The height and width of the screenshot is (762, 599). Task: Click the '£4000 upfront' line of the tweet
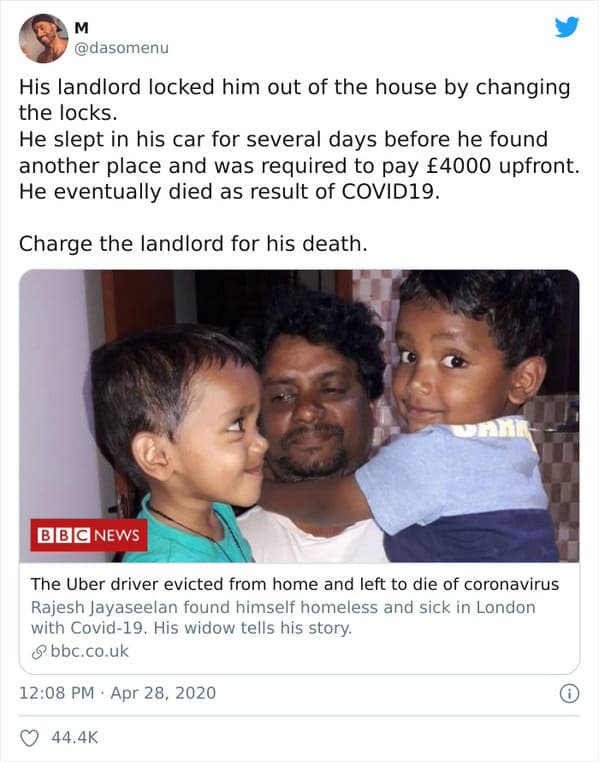[299, 166]
